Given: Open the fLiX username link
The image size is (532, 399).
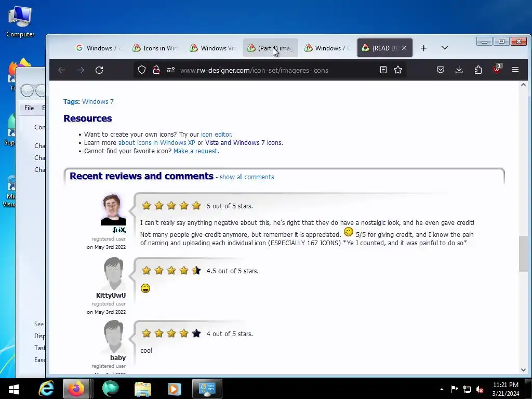Looking at the screenshot, I should tap(119, 230).
